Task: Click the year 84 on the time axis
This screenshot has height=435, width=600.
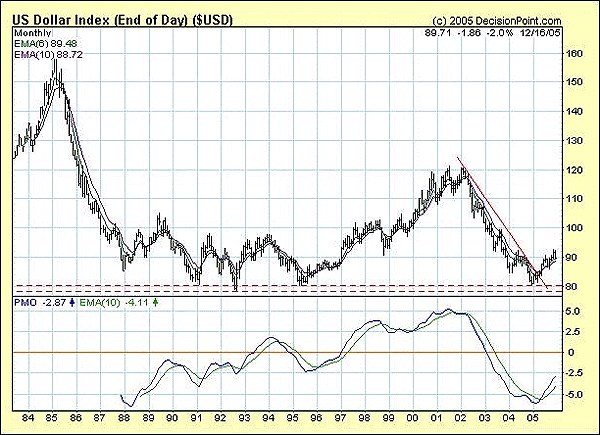Action: pos(28,417)
